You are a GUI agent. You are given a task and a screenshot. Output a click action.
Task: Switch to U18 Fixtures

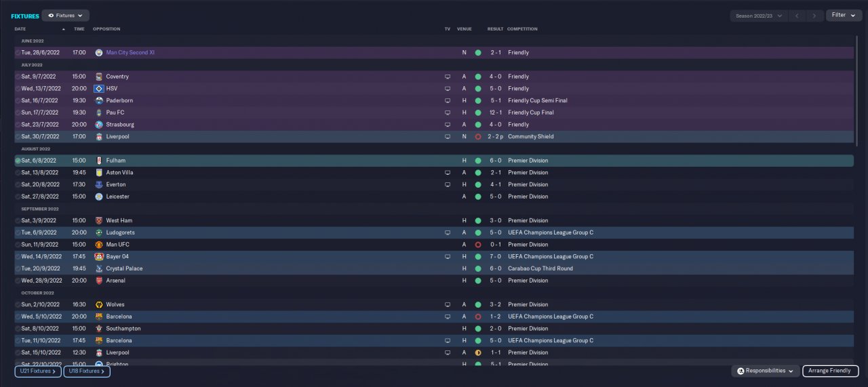(87, 371)
